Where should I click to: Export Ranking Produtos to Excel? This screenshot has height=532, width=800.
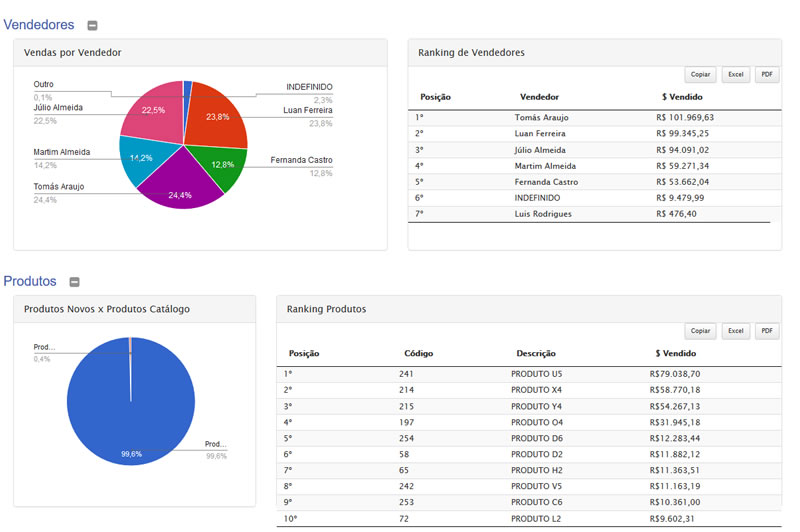pyautogui.click(x=735, y=331)
